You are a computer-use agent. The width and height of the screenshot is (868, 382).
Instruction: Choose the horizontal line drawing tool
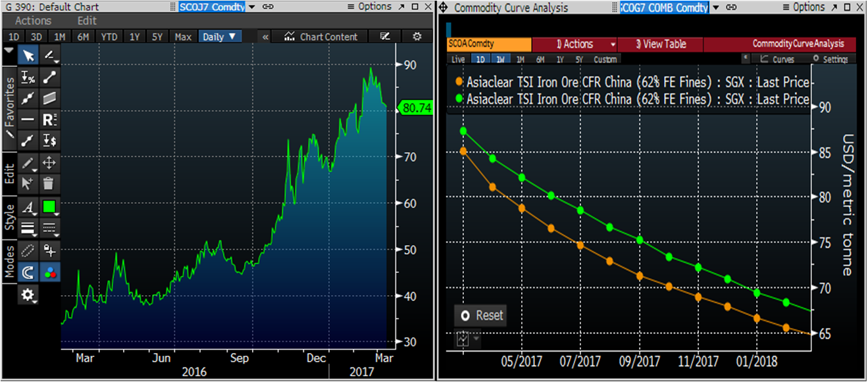pyautogui.click(x=28, y=120)
